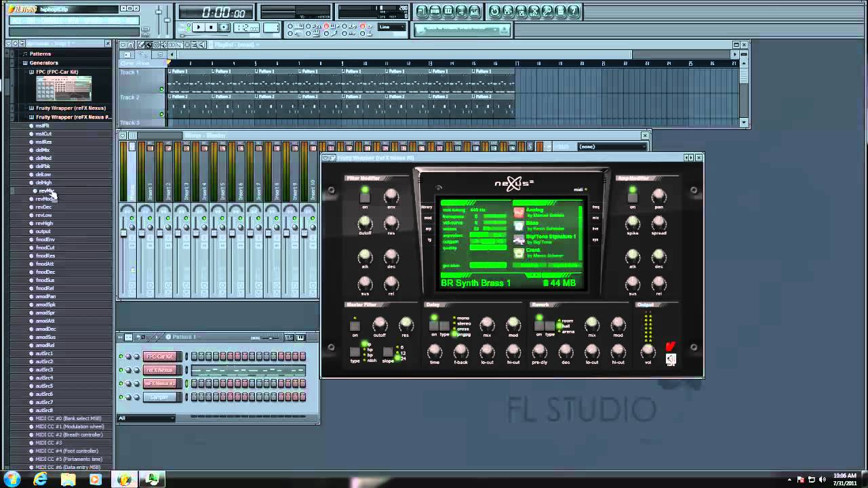The image size is (868, 488).
Task: Open the step sequencer view icon in toolbar
Action: click(x=435, y=12)
